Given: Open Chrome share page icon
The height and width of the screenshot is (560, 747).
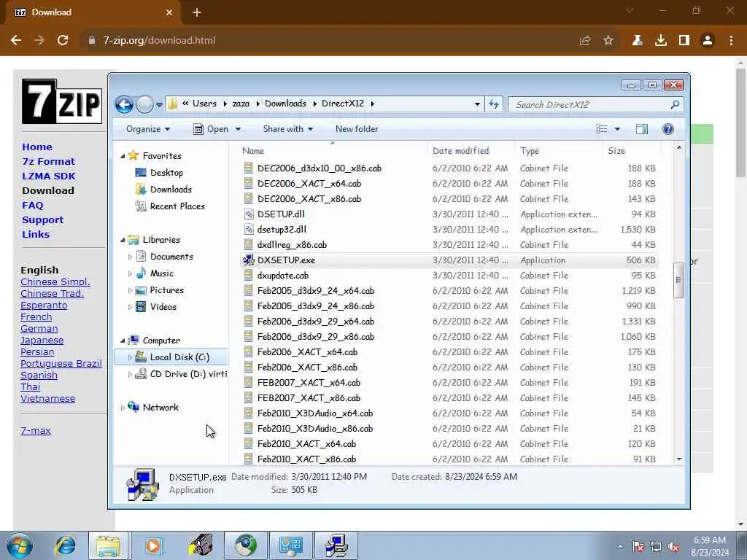Looking at the screenshot, I should pos(584,41).
